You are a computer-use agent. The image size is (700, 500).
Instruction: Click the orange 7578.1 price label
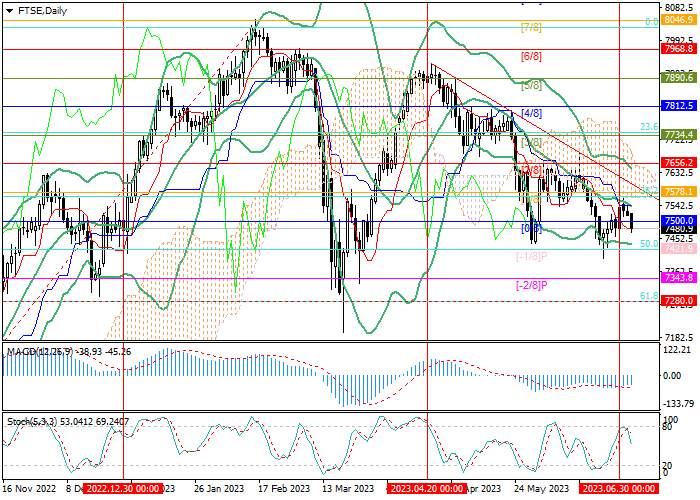pos(679,192)
